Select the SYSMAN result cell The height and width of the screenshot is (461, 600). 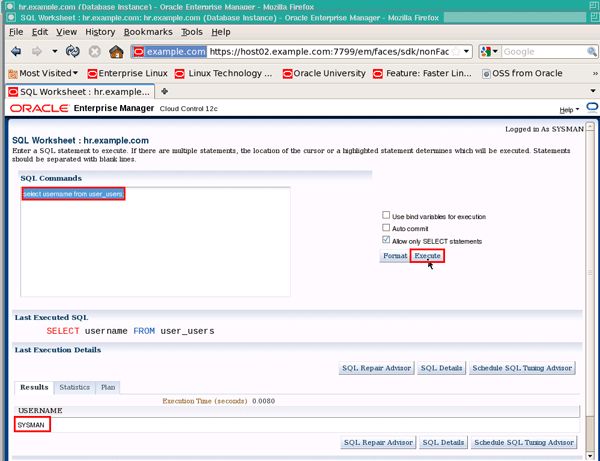click(x=31, y=425)
